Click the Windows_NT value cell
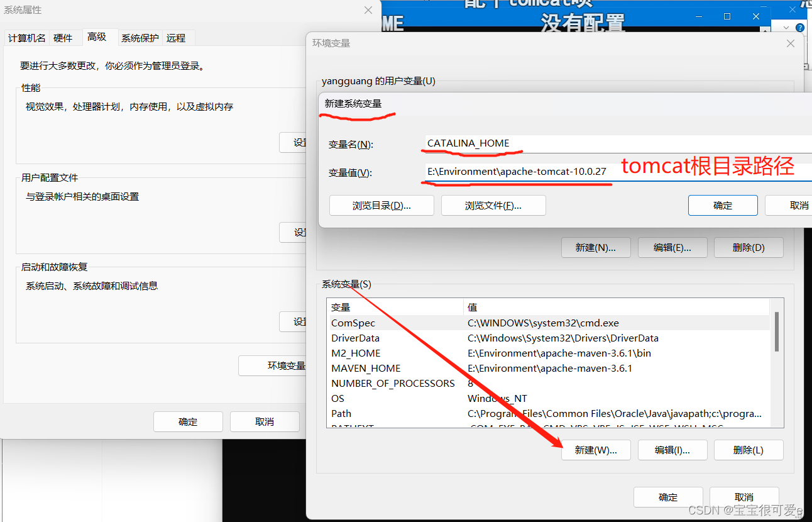The image size is (812, 522). 497,398
